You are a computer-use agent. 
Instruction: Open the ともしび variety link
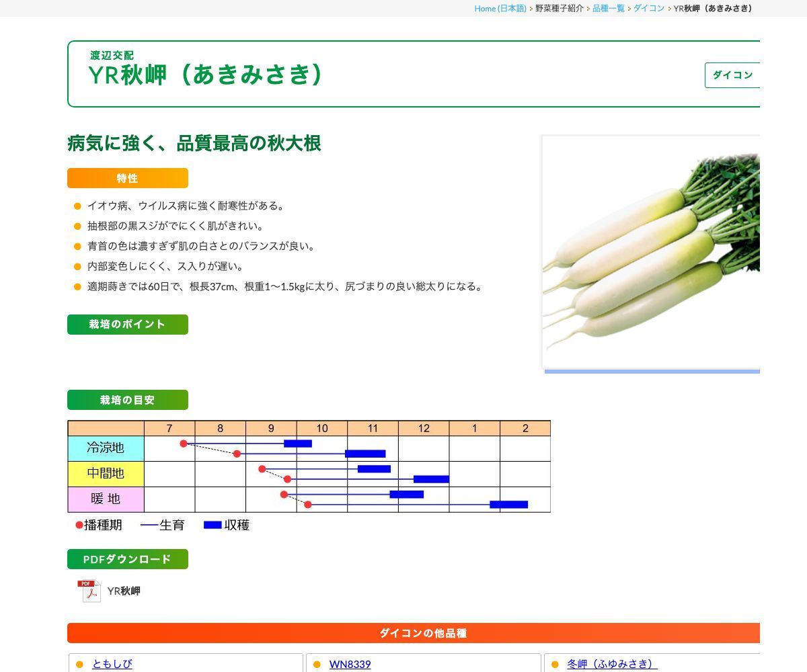click(111, 664)
